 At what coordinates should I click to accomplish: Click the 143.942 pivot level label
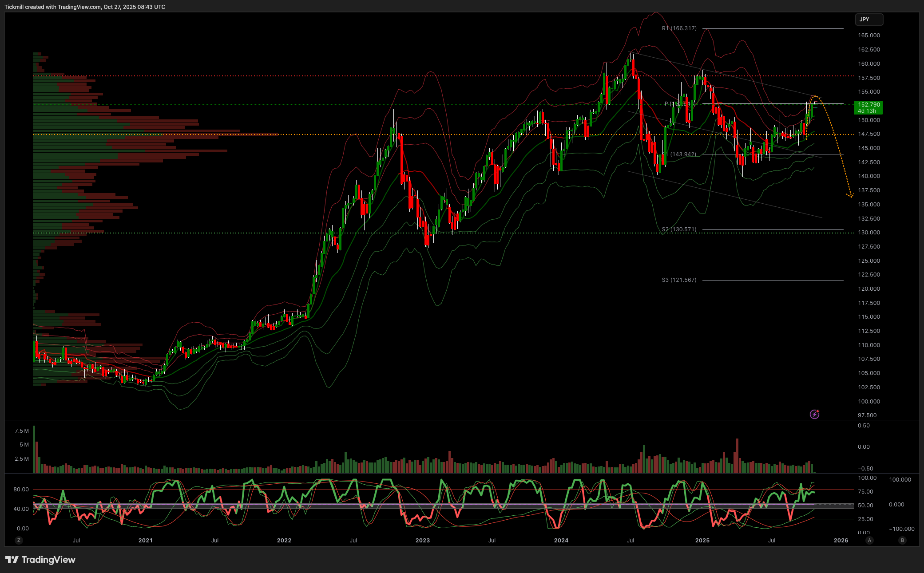(x=682, y=154)
